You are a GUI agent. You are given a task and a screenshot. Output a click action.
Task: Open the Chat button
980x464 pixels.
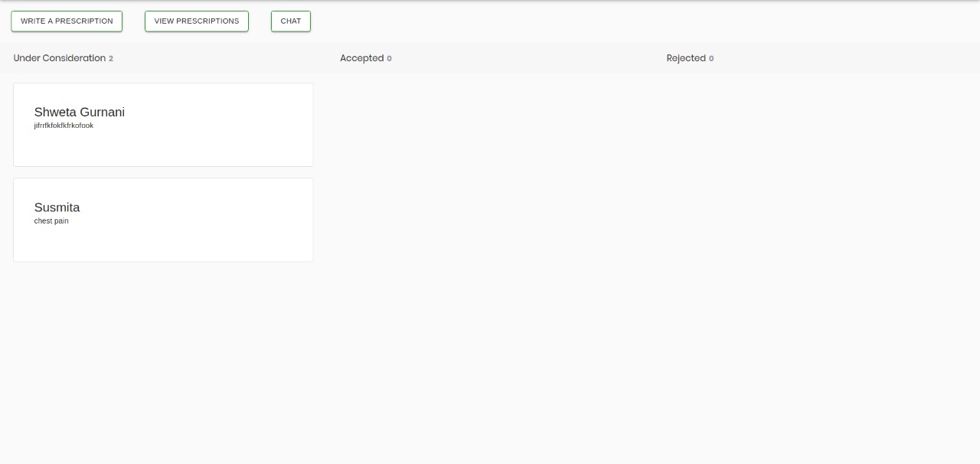tap(291, 21)
